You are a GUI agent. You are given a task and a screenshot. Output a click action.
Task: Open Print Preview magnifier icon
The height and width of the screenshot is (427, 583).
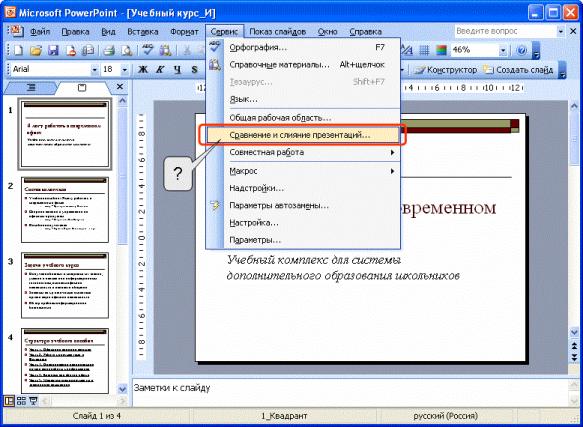click(x=126, y=50)
